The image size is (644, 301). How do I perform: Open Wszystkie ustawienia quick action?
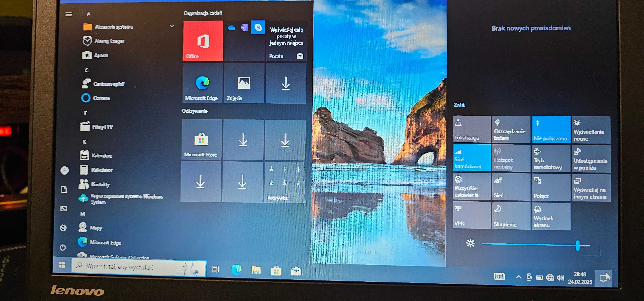[472, 186]
